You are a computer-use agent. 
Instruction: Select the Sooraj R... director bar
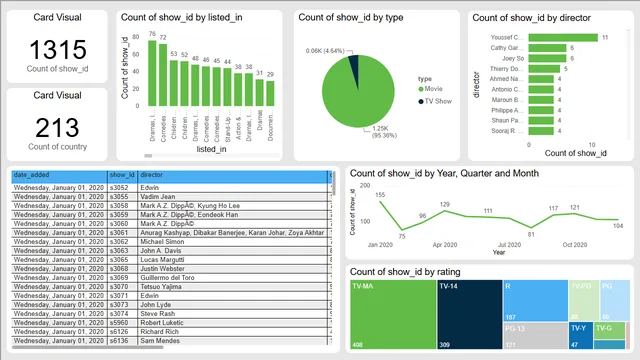541,131
